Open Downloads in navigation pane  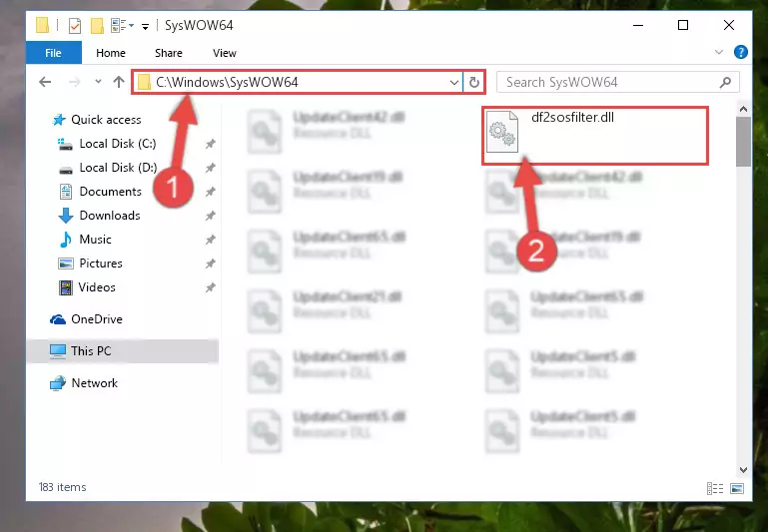point(110,216)
